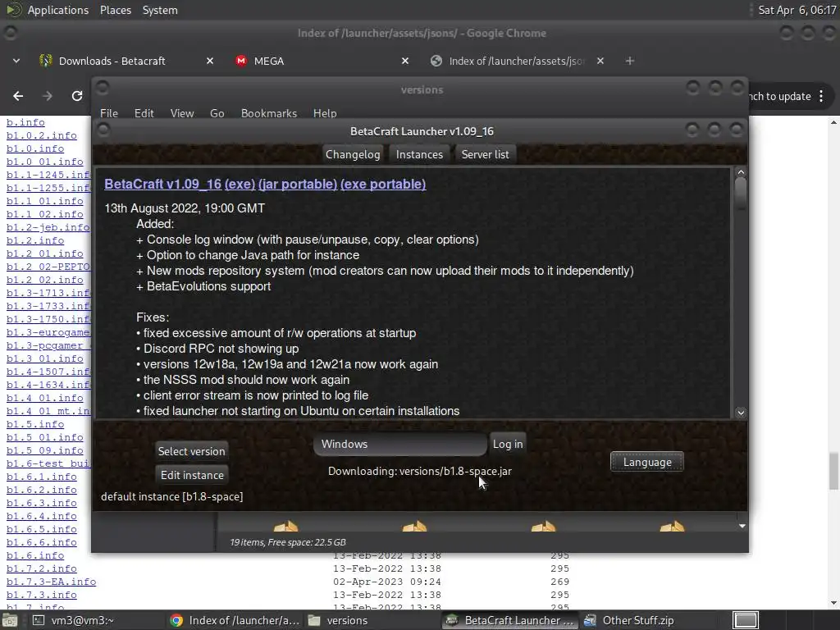Open b1.6.1.info link in Chrome

pos(42,477)
